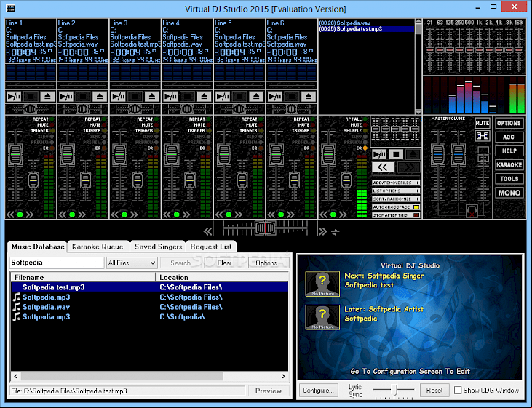Click Line 5 eject button
The height and width of the screenshot is (408, 532).
tap(256, 97)
